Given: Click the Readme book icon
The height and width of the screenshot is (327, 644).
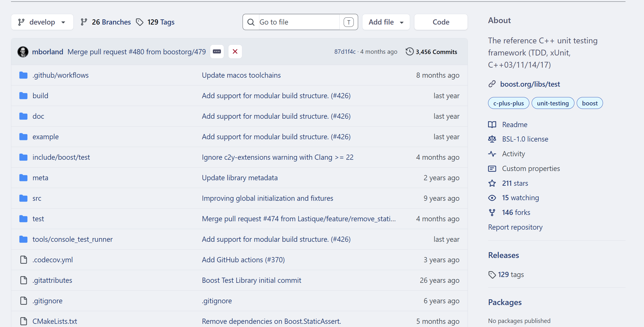Looking at the screenshot, I should tap(492, 125).
